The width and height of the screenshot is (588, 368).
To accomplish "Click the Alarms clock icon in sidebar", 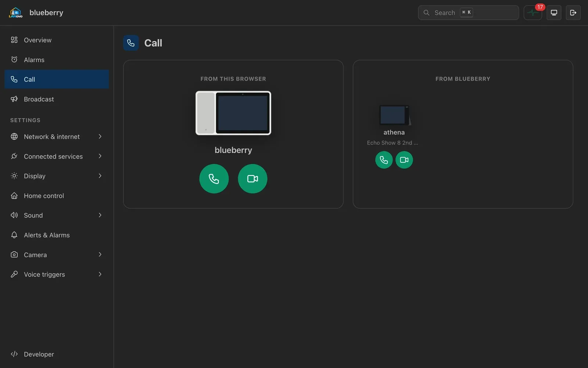I will pos(14,60).
